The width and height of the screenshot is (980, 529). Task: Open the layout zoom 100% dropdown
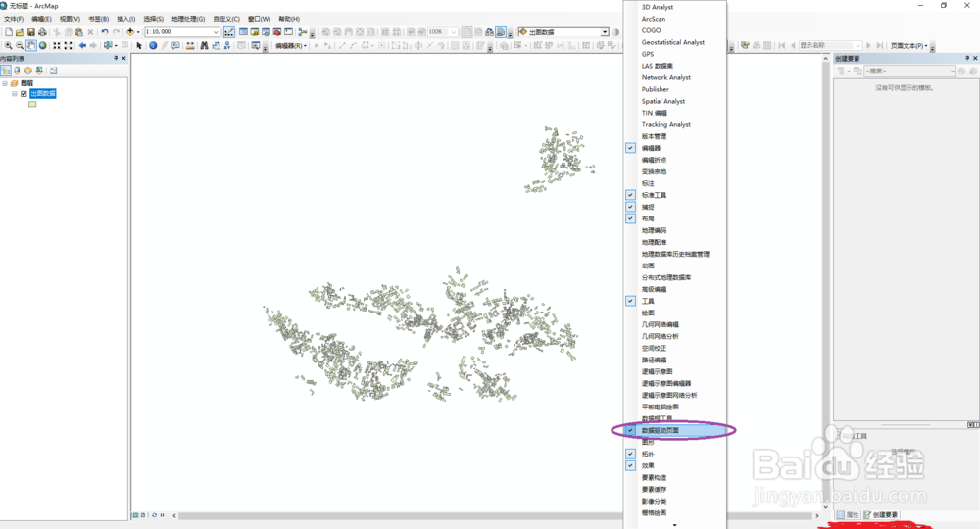pyautogui.click(x=454, y=32)
